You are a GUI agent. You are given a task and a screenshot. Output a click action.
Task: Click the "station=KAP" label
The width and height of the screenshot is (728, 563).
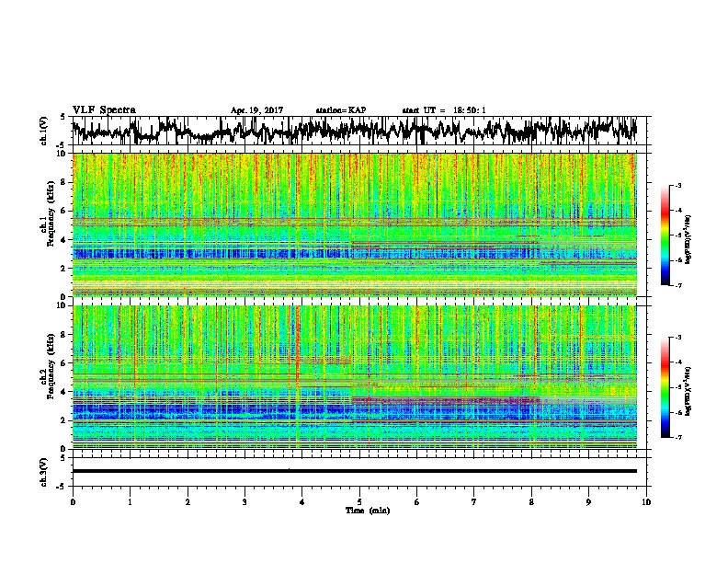click(x=341, y=110)
